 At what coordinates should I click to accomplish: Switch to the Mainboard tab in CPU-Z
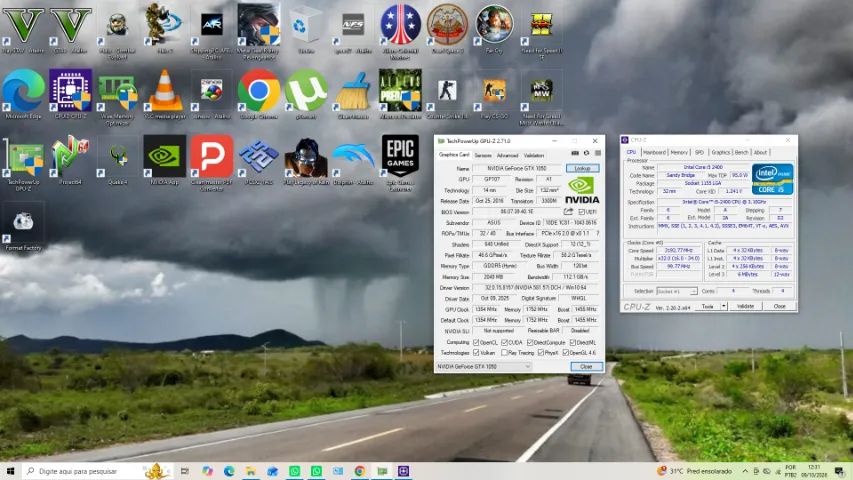(x=654, y=152)
